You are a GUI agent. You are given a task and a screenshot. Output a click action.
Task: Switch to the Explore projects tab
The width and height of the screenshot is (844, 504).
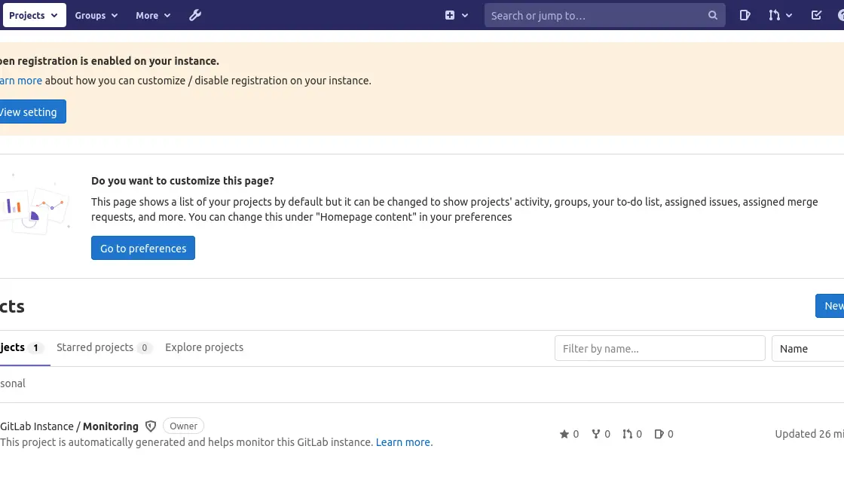tap(204, 347)
